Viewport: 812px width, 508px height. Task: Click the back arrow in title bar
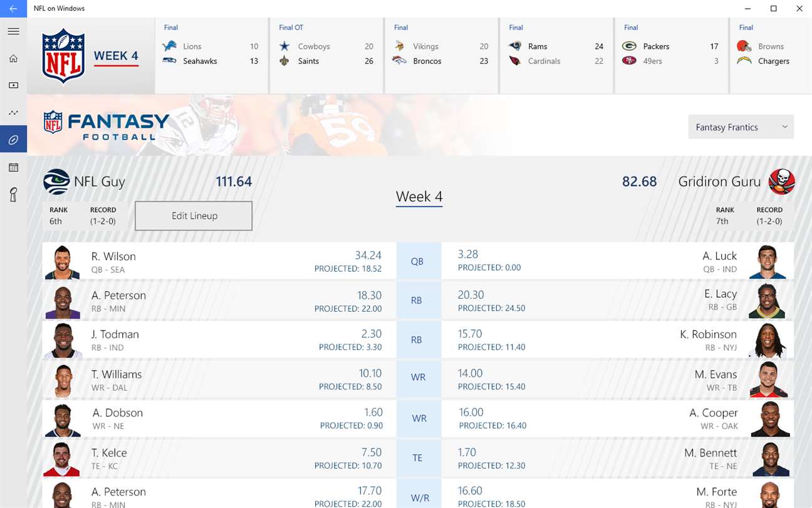[13, 9]
